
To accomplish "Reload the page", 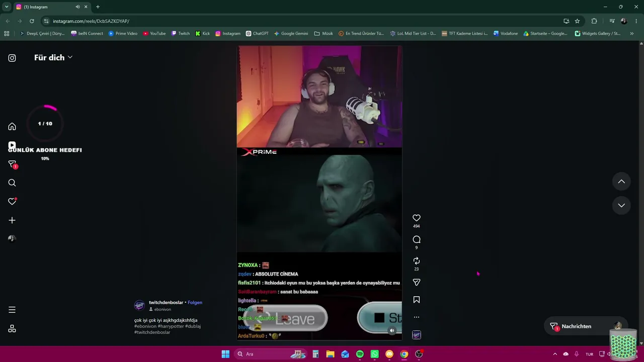I will click(x=32, y=21).
